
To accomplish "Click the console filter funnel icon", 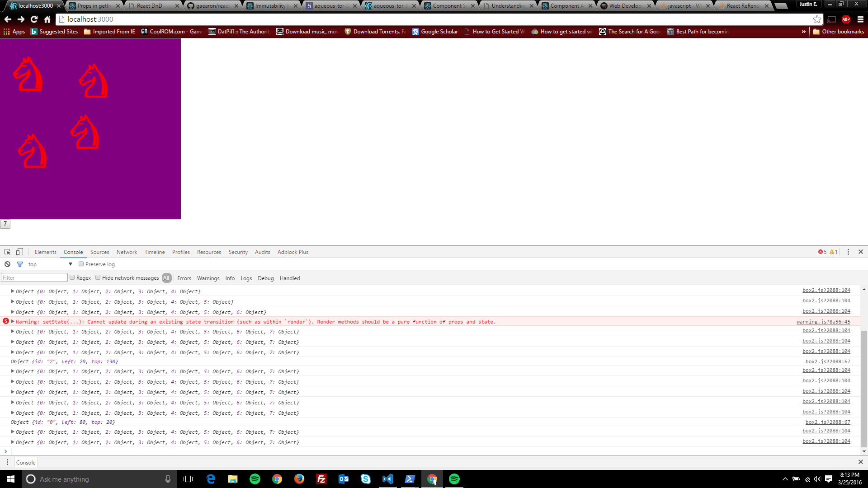I will click(19, 264).
